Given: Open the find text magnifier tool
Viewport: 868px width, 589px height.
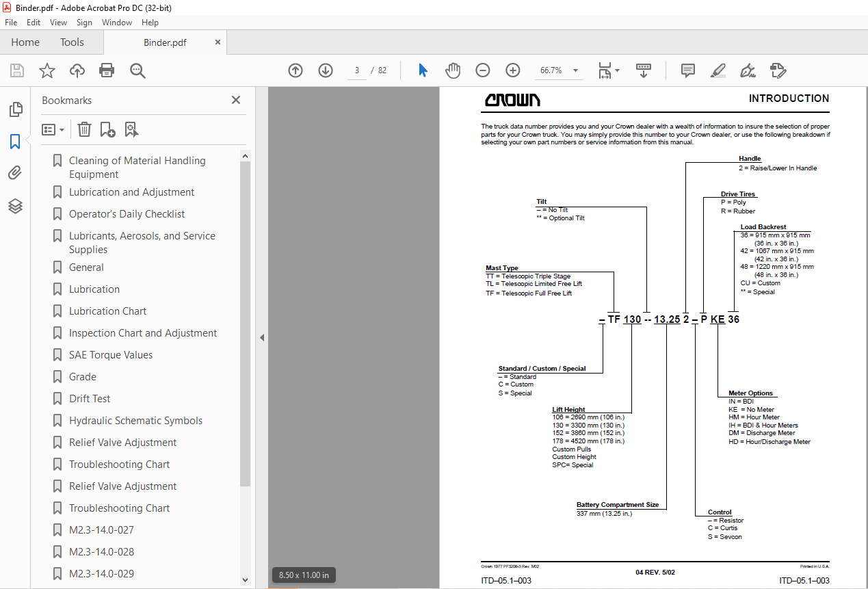Looking at the screenshot, I should (138, 70).
